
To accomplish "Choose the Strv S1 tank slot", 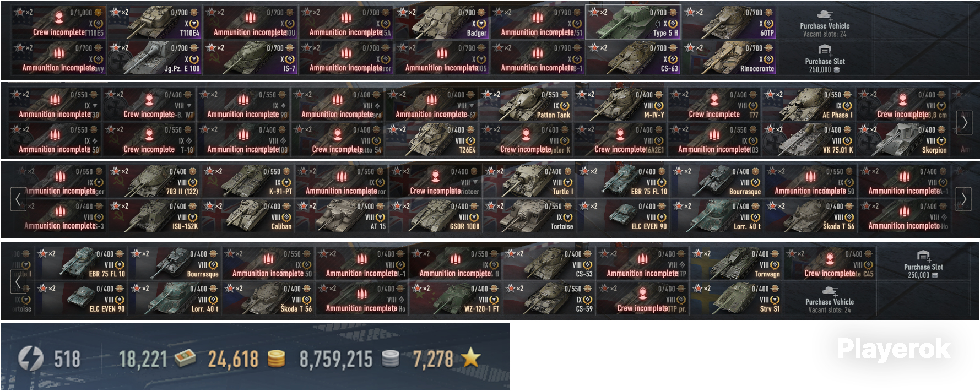I will click(736, 298).
